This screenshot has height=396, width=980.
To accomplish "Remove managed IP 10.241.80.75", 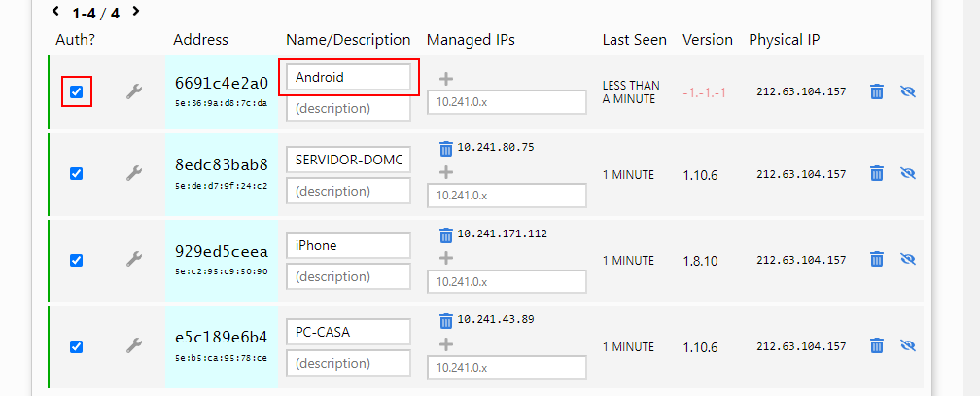I will coord(445,149).
